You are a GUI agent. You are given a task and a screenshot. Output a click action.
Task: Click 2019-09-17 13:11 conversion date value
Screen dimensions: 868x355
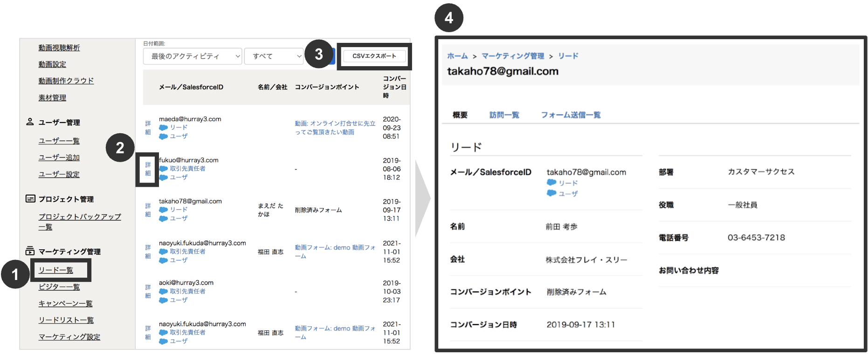pyautogui.click(x=581, y=325)
